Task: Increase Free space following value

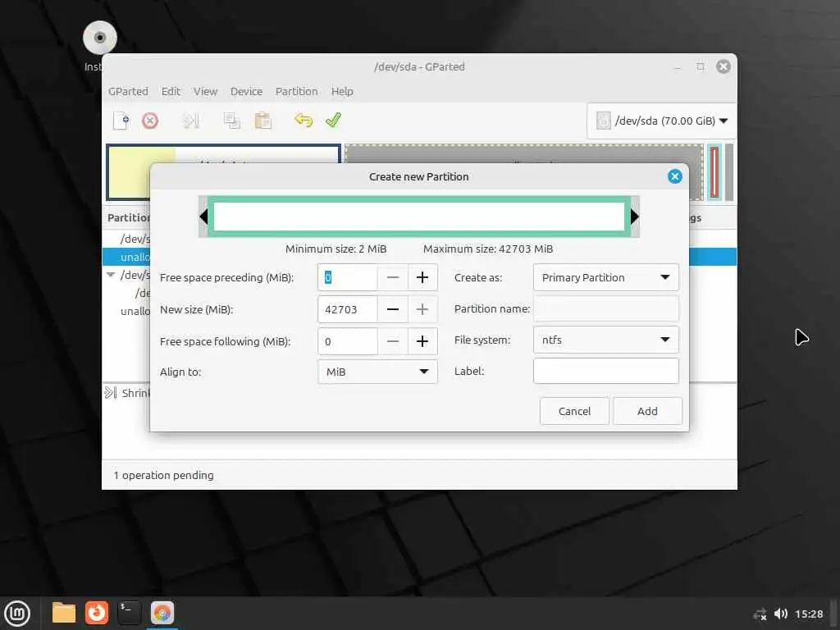Action: click(x=422, y=341)
